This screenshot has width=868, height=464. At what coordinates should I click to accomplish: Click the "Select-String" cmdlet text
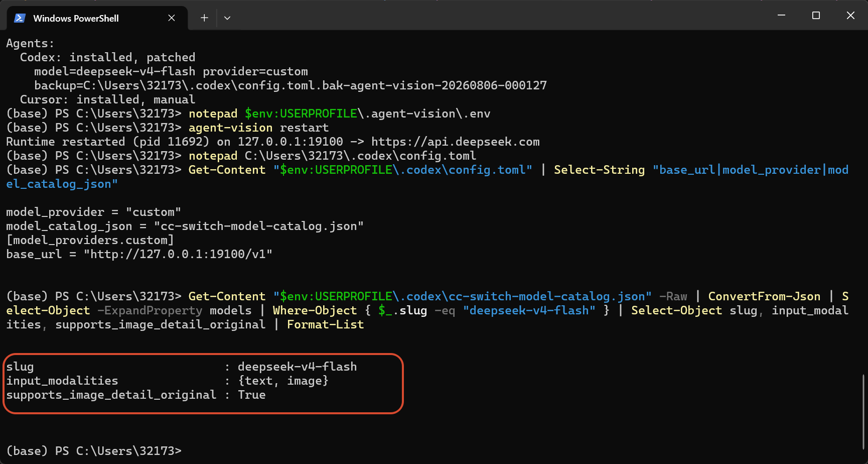click(599, 170)
